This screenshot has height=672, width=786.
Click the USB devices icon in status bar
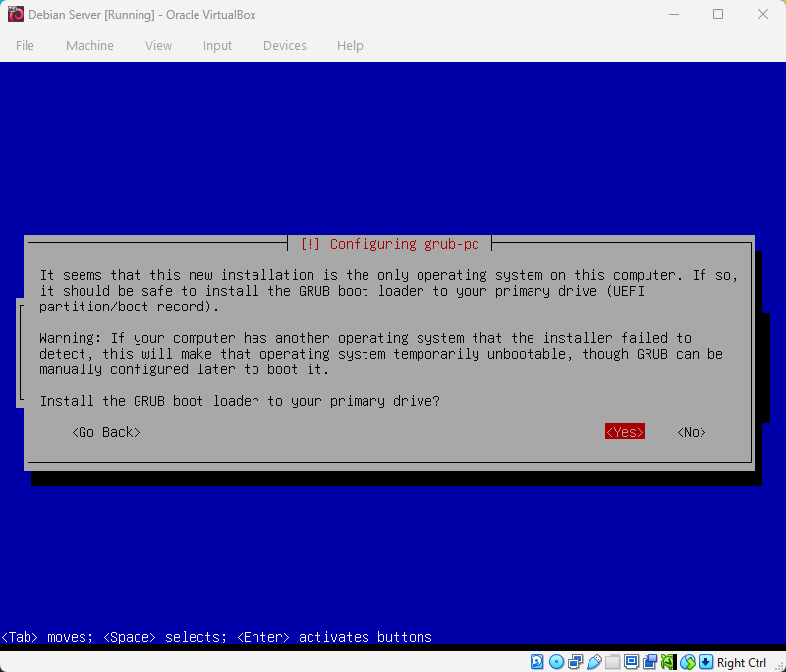click(593, 661)
